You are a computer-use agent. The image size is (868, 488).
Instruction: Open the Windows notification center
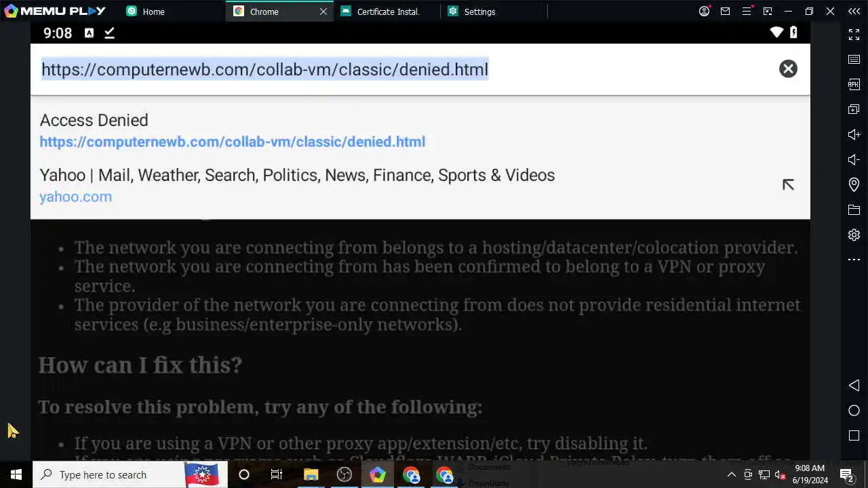coord(846,474)
